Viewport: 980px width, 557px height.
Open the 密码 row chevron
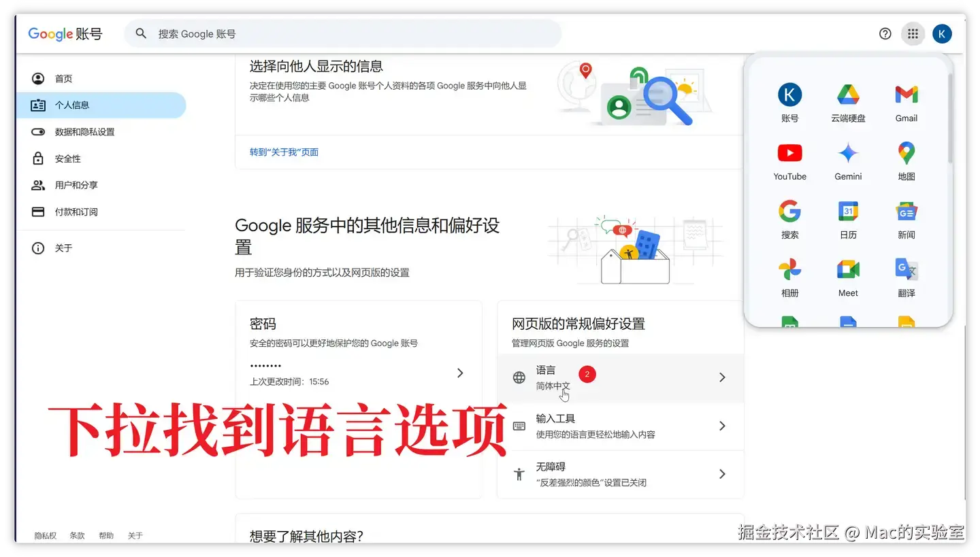tap(460, 373)
